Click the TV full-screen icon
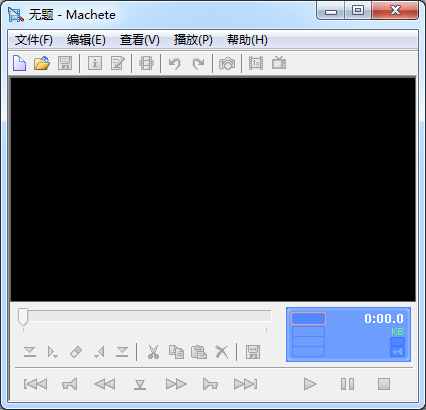426x410 pixels. click(279, 63)
